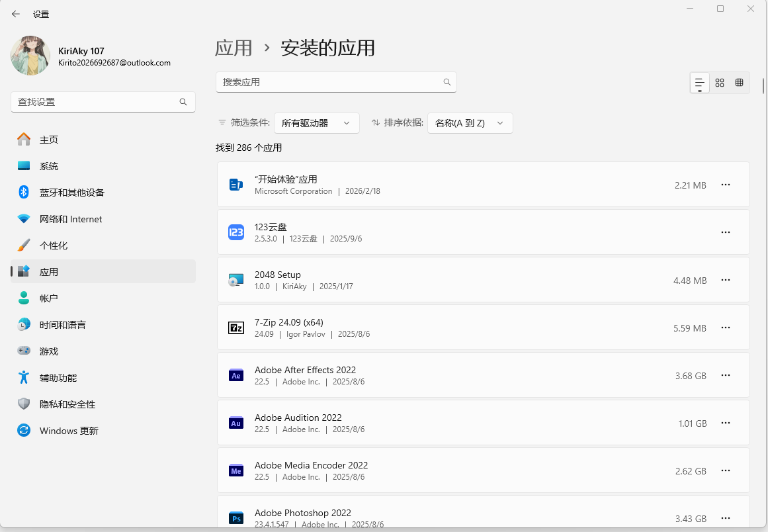
Task: Select the list view layout icon
Action: pos(699,83)
